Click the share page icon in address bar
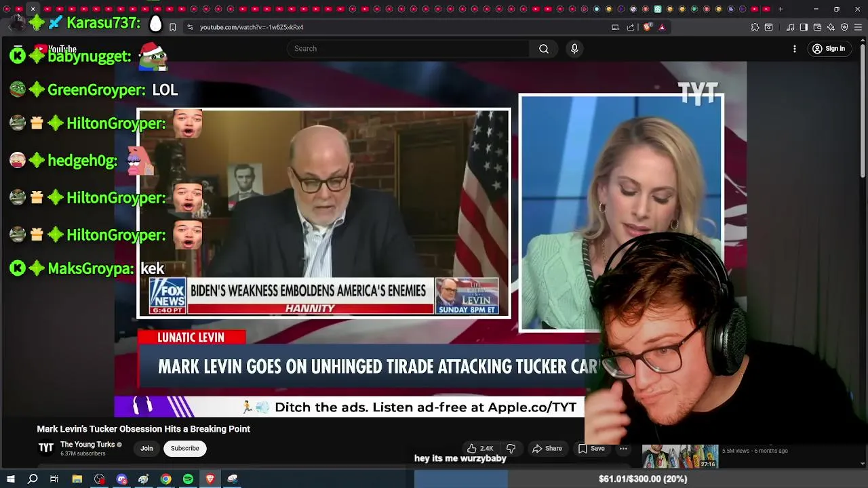 pyautogui.click(x=631, y=27)
